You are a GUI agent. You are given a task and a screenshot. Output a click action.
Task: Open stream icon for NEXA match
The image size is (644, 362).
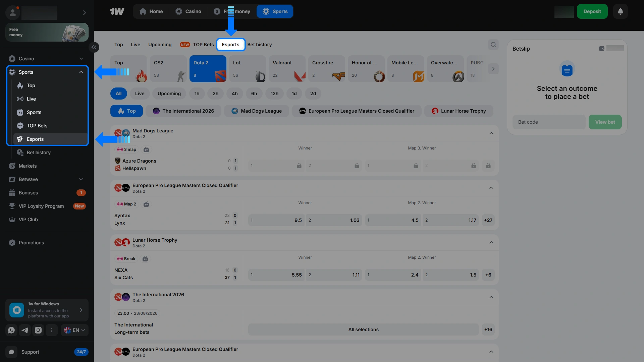[145, 259]
